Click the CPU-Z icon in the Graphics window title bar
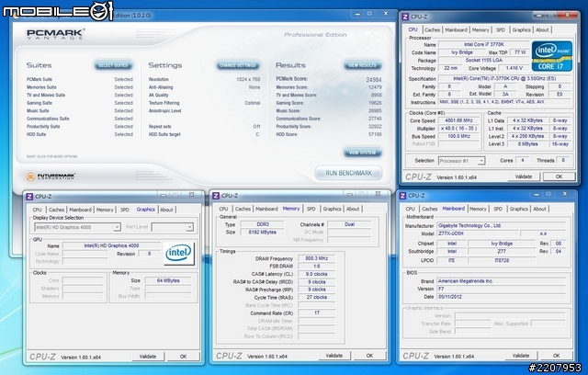588x375 pixels. [x=29, y=196]
